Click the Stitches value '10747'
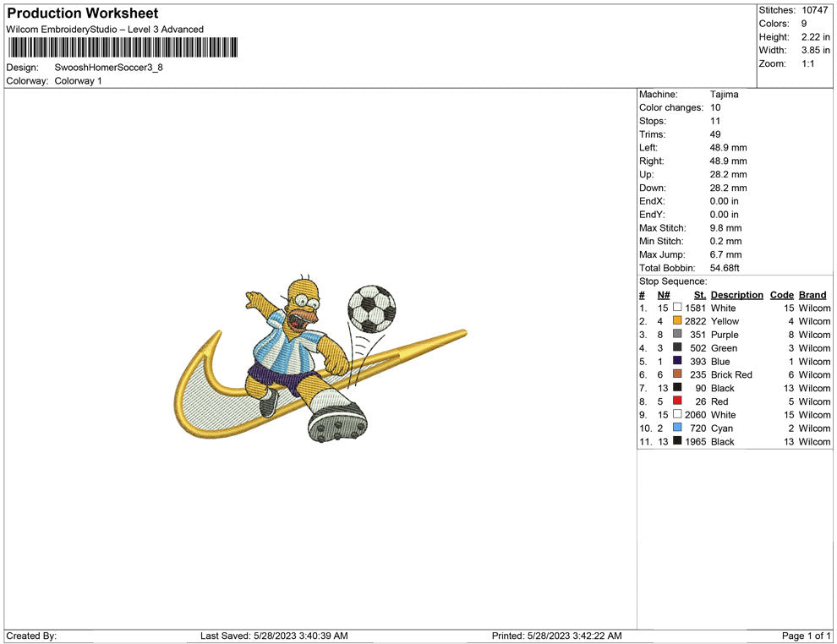This screenshot has height=644, width=837. (814, 10)
